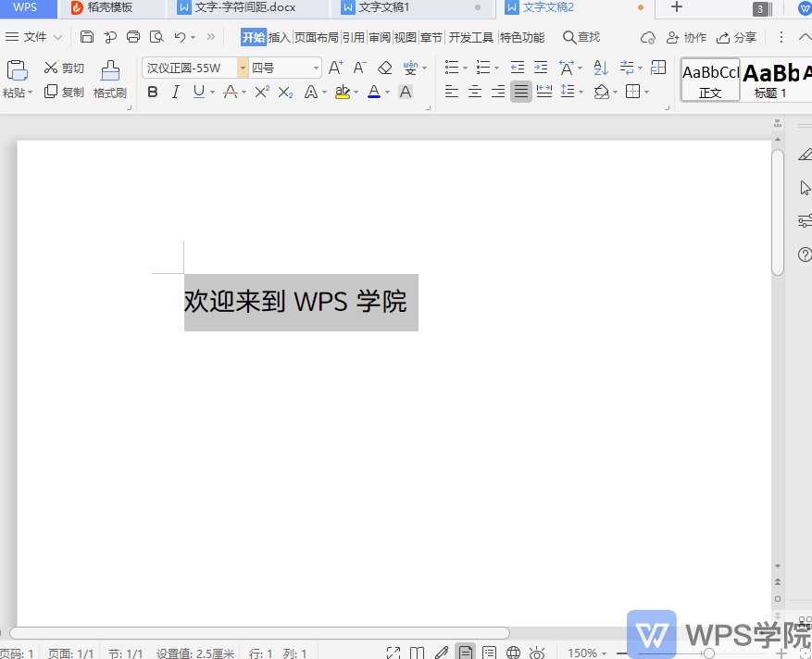Viewport: 812px width, 659px height.
Task: Toggle bold formatting
Action: [152, 92]
